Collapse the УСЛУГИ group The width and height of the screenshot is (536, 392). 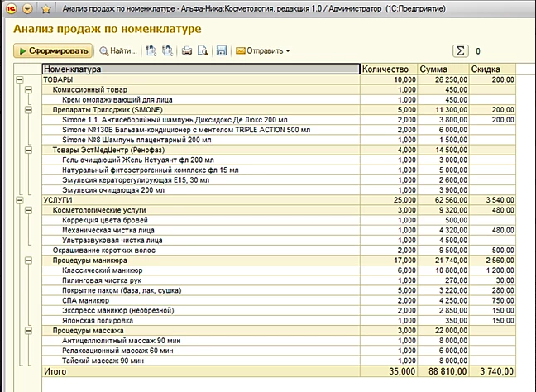tap(18, 199)
